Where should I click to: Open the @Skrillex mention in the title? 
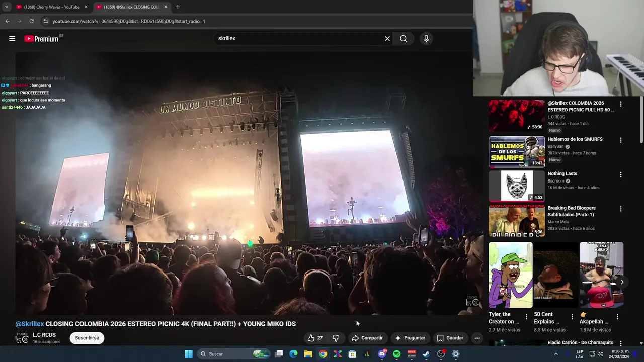(30, 324)
